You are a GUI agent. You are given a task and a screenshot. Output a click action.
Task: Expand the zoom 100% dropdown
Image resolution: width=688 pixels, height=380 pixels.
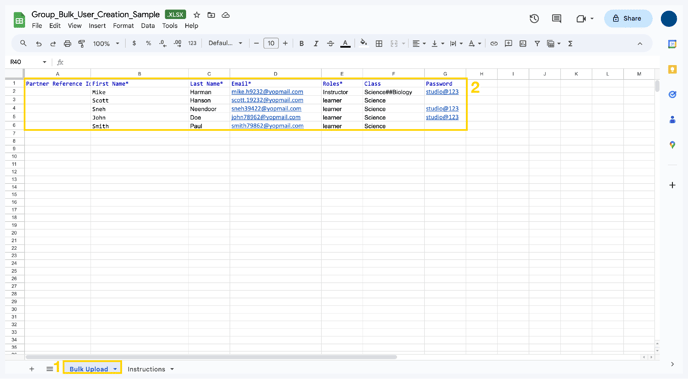(106, 43)
